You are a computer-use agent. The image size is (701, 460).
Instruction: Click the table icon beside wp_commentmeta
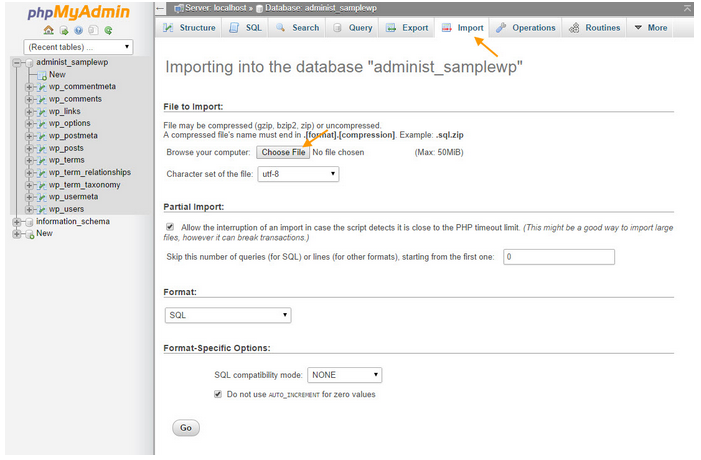click(42, 87)
